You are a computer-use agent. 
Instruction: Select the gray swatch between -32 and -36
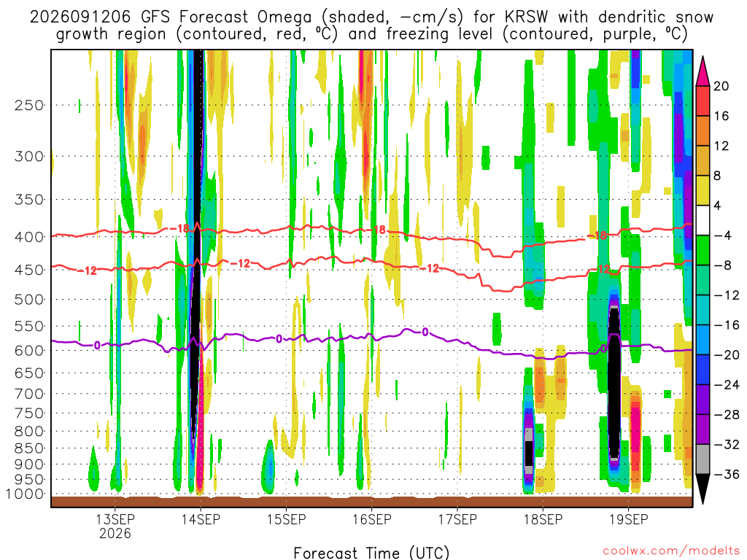tap(703, 459)
